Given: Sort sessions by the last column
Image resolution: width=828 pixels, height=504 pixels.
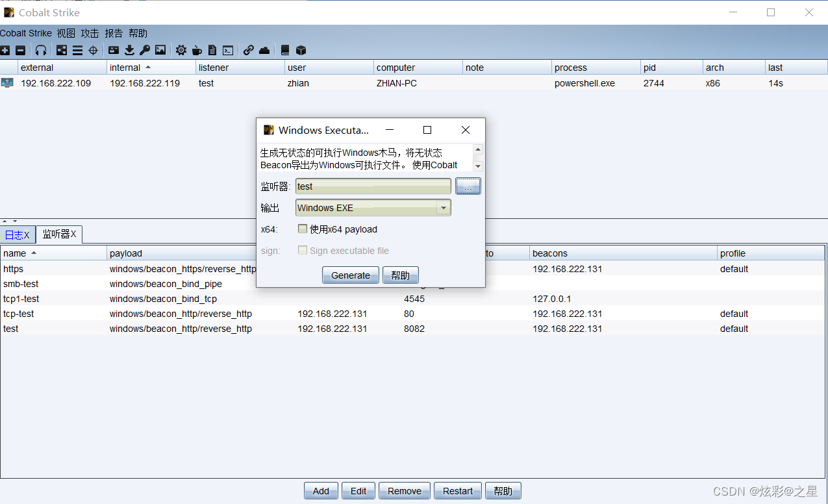Looking at the screenshot, I should coord(796,68).
